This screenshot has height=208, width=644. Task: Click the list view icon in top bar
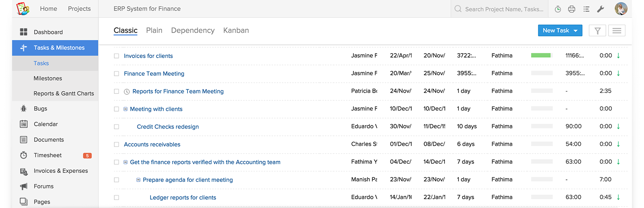[x=586, y=9]
